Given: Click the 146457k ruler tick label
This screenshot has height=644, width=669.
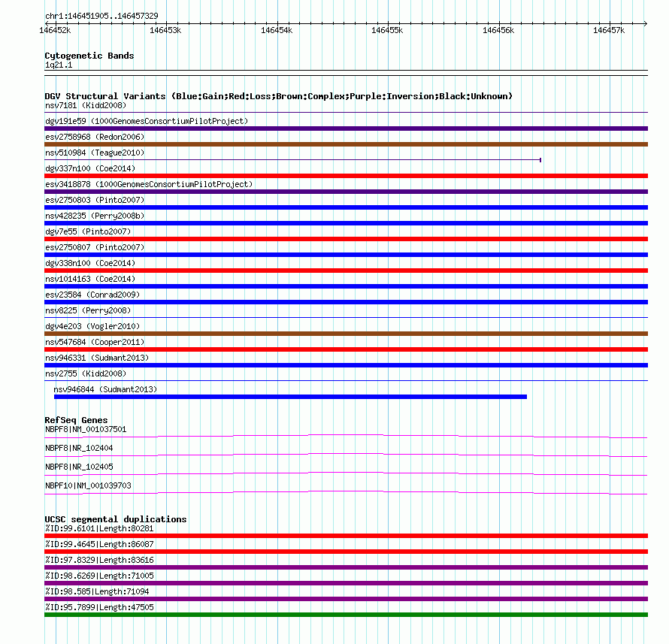Looking at the screenshot, I should tap(609, 31).
